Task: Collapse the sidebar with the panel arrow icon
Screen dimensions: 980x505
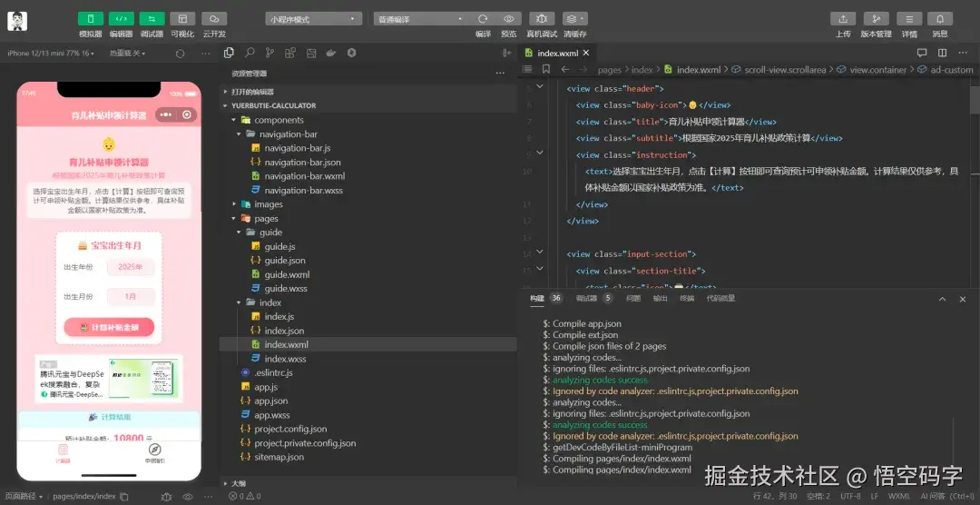Action: [x=507, y=54]
